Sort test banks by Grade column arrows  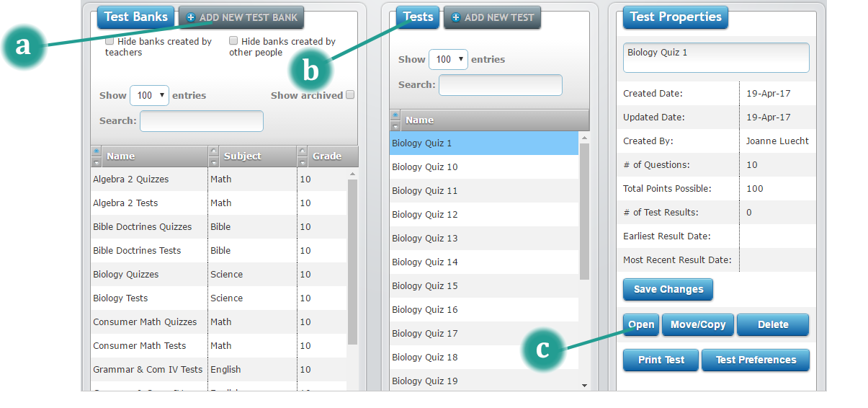pos(302,156)
